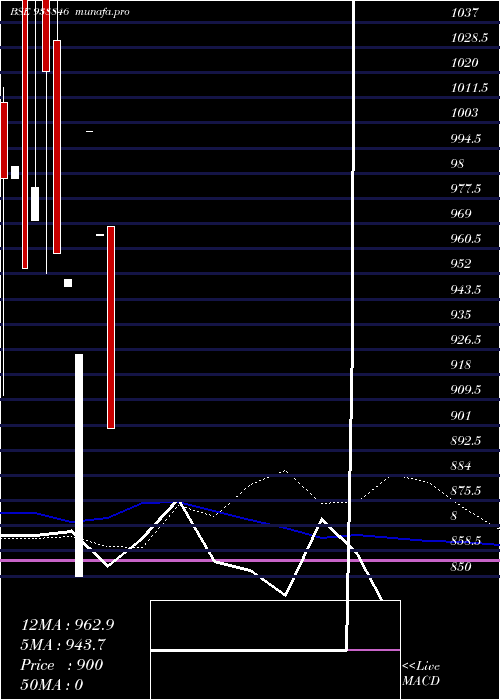Click the 960.5 price axis label

coord(466,239)
